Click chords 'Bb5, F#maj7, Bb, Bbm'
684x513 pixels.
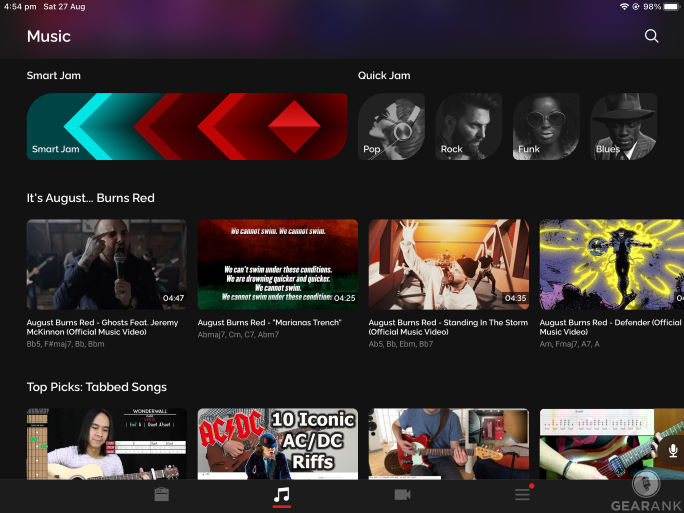(x=65, y=344)
